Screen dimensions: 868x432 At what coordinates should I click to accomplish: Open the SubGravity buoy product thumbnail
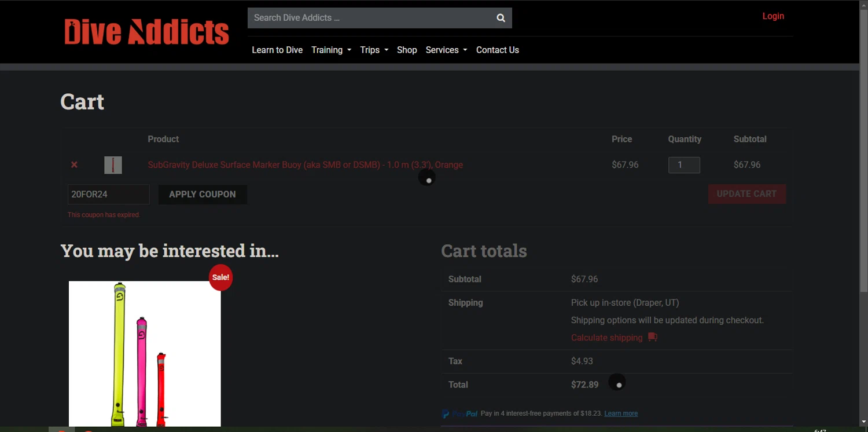[113, 165]
